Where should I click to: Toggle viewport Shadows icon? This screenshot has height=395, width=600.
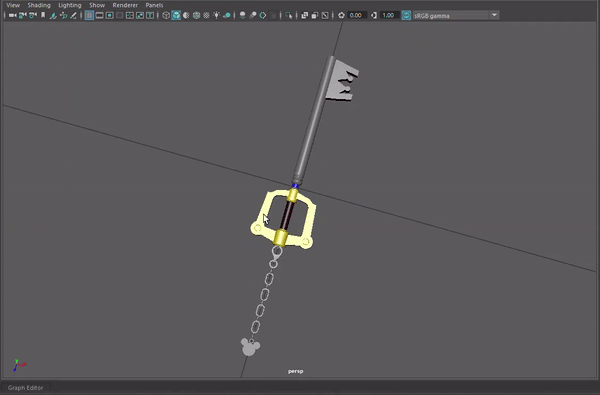pyautogui.click(x=227, y=15)
